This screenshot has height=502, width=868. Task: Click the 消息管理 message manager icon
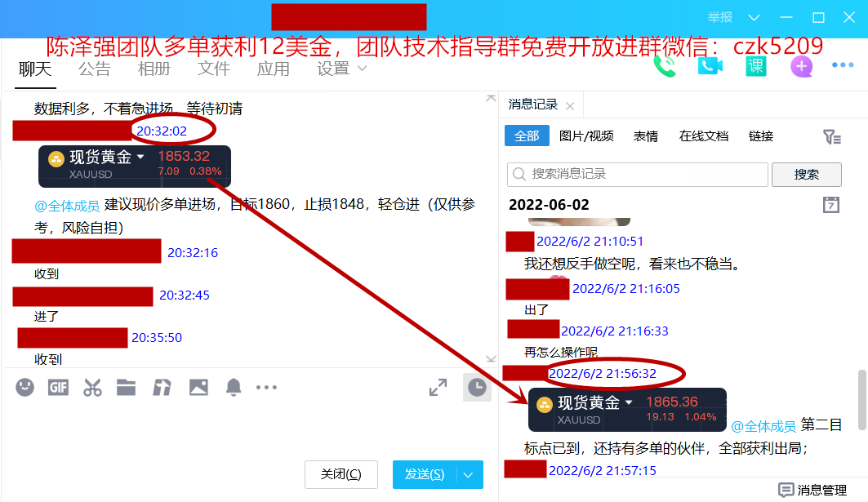point(786,490)
